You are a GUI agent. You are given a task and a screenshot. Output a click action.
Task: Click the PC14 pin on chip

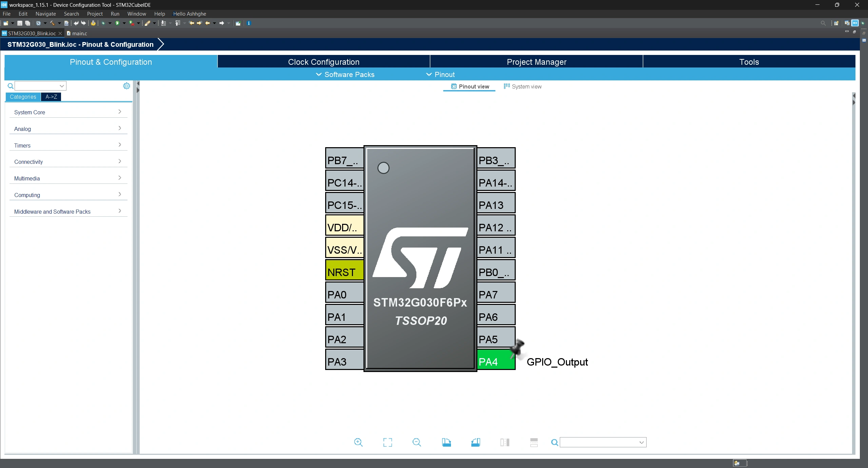(x=344, y=180)
